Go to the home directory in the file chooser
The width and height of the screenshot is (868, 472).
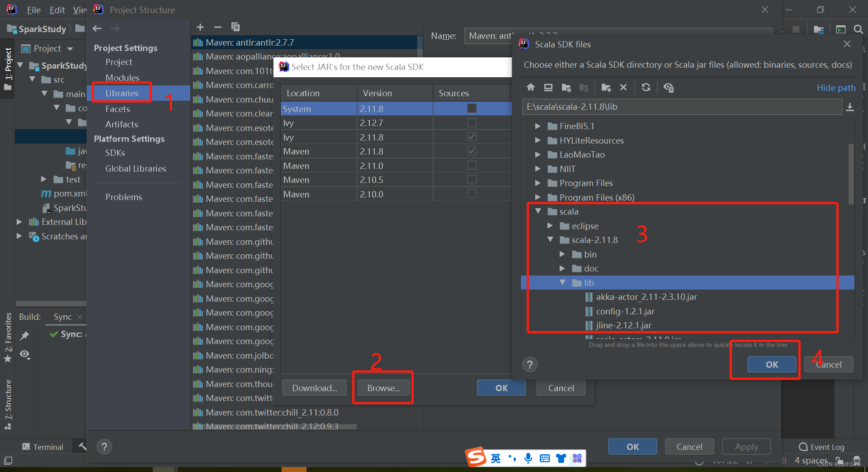(x=531, y=87)
